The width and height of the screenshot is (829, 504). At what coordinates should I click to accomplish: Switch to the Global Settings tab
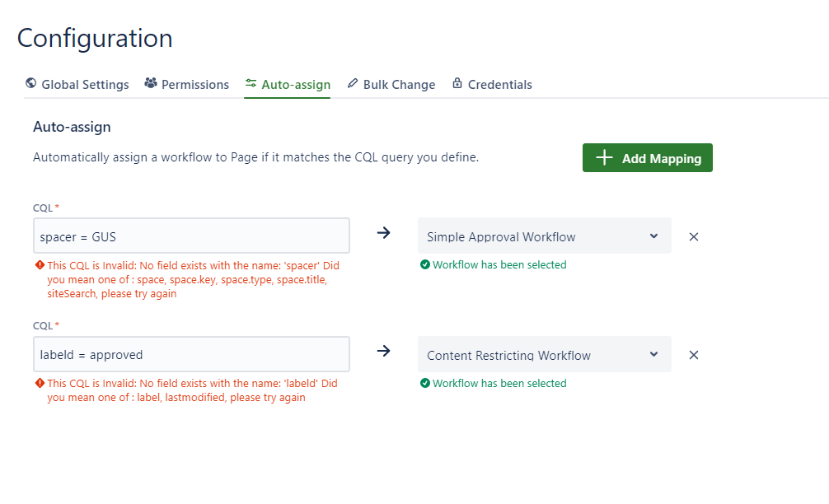point(85,84)
